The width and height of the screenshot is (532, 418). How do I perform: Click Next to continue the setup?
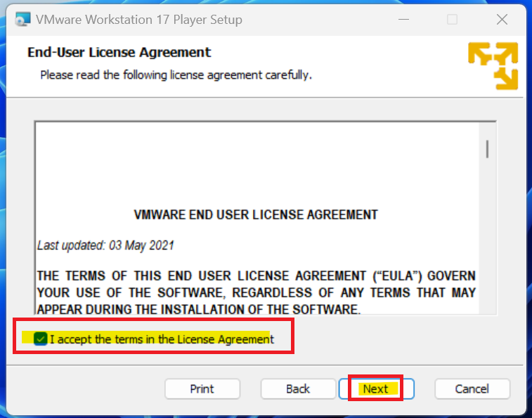click(376, 388)
